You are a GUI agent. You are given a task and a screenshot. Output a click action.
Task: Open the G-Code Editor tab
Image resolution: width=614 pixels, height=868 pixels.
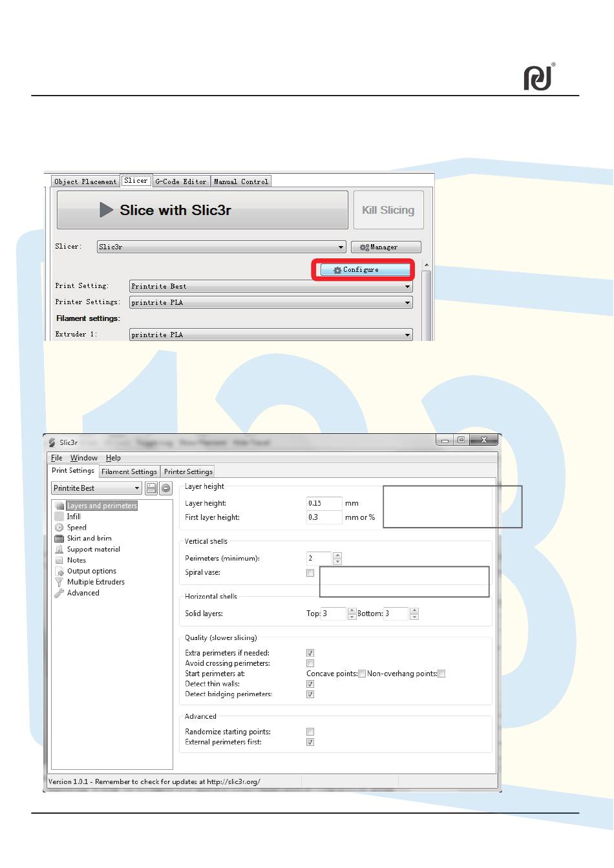(181, 181)
